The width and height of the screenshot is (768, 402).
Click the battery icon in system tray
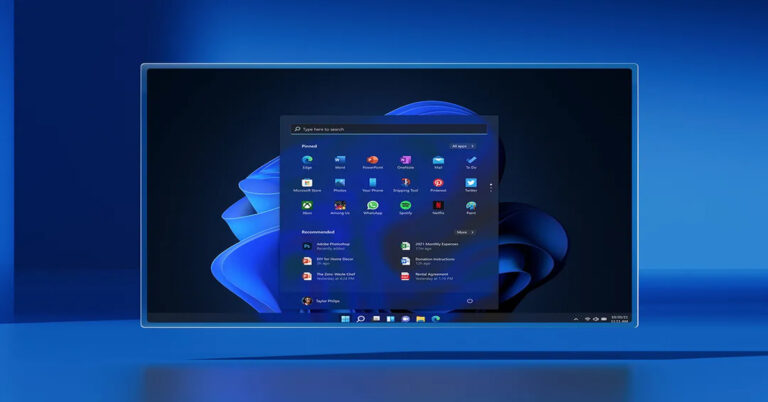[604, 319]
